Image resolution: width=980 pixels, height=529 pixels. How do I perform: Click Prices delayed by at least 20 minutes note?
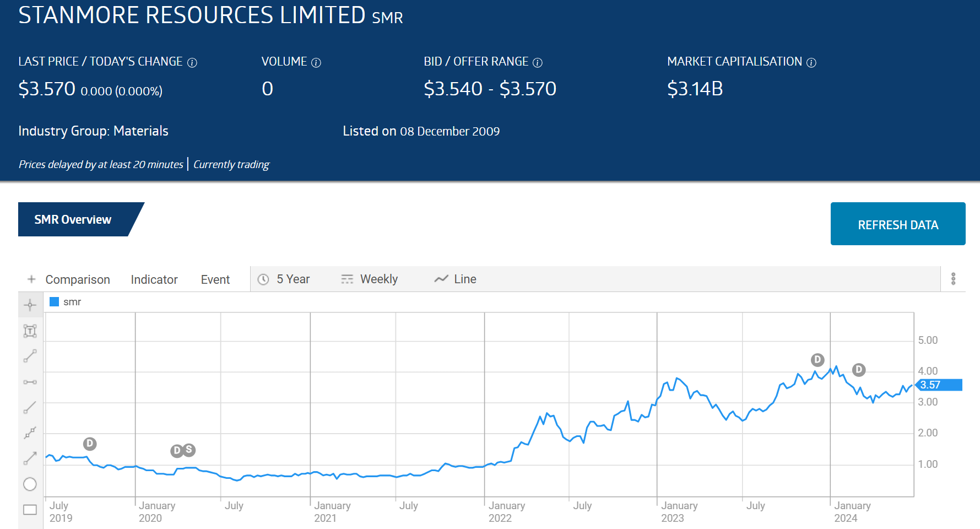click(x=101, y=165)
